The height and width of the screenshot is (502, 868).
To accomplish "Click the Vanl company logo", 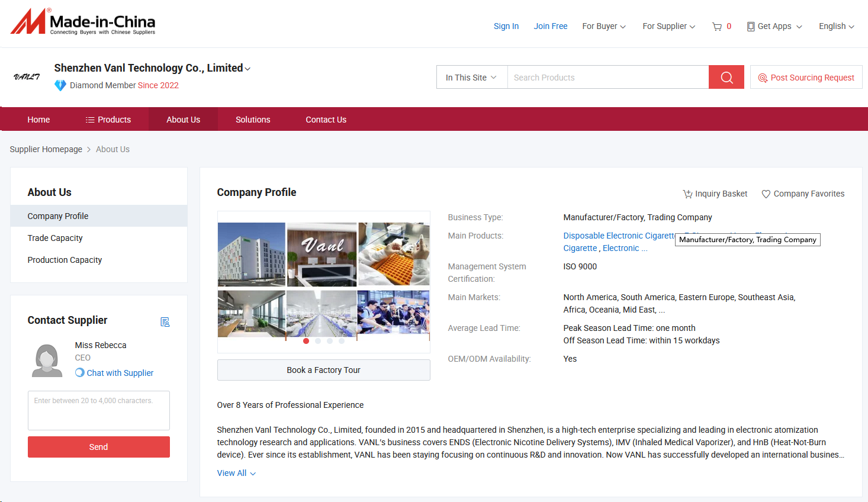I will coord(27,77).
